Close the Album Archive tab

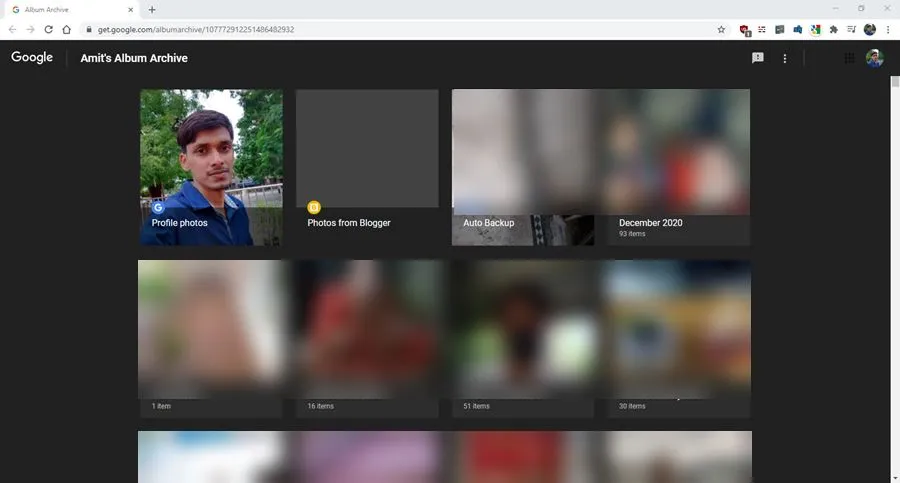(x=130, y=10)
